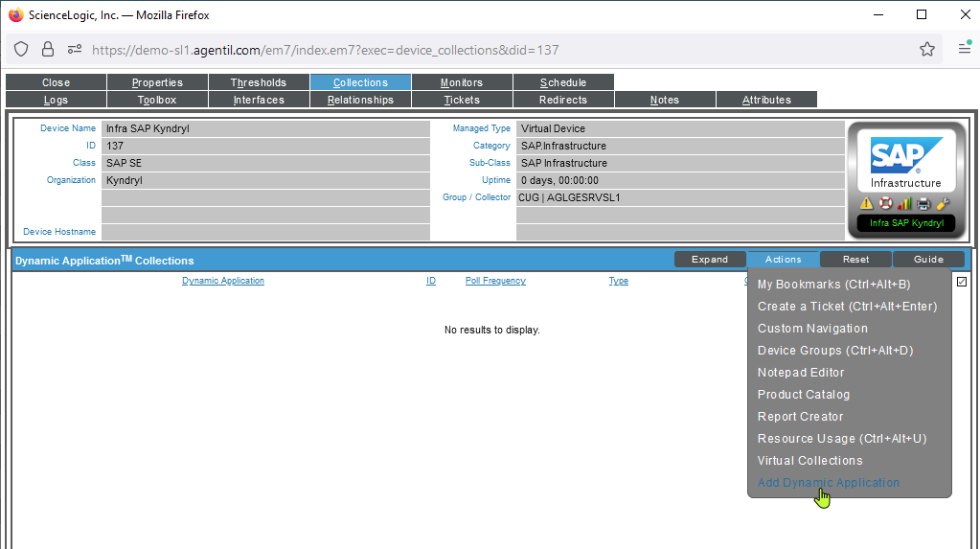Choose Add Dynamic Application from the menu
Image resolution: width=980 pixels, height=549 pixels.
pyautogui.click(x=829, y=483)
